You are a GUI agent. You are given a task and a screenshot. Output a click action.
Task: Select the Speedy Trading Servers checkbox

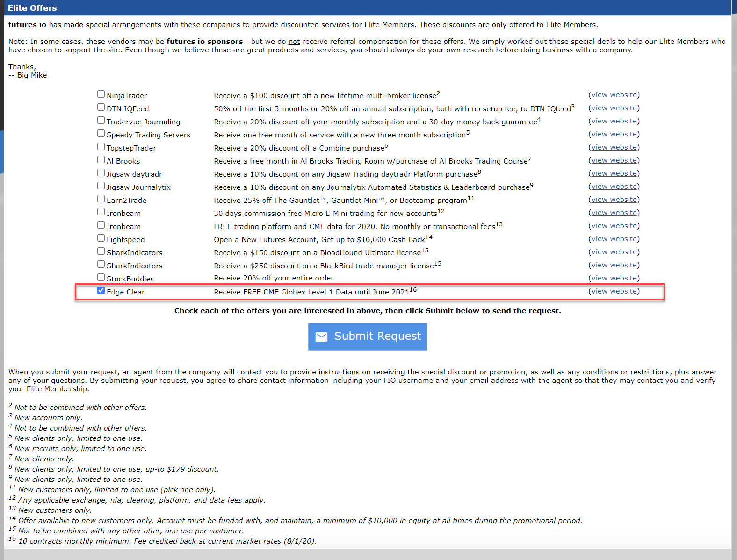[x=101, y=133]
